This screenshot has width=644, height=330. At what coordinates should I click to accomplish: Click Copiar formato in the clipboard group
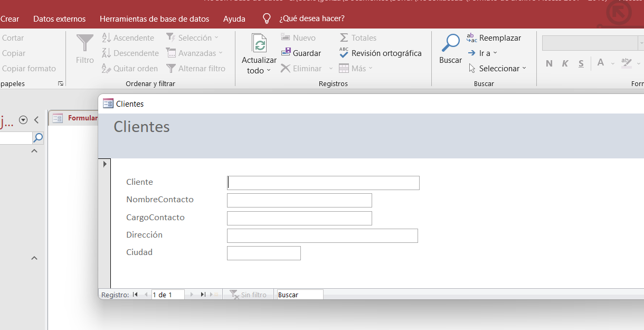pyautogui.click(x=28, y=69)
